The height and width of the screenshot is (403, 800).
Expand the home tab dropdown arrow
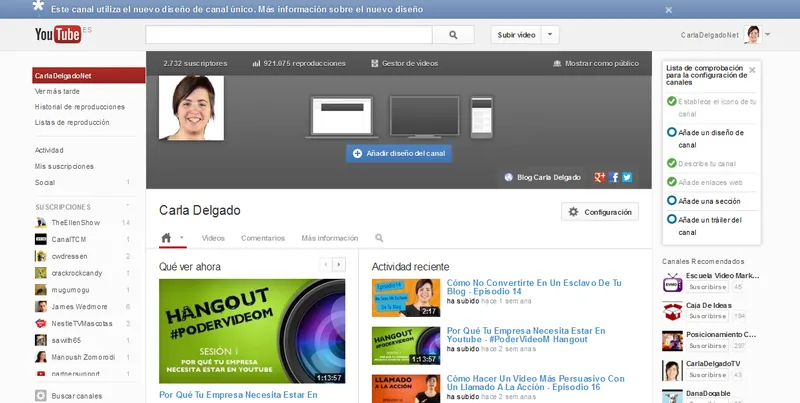pos(181,238)
